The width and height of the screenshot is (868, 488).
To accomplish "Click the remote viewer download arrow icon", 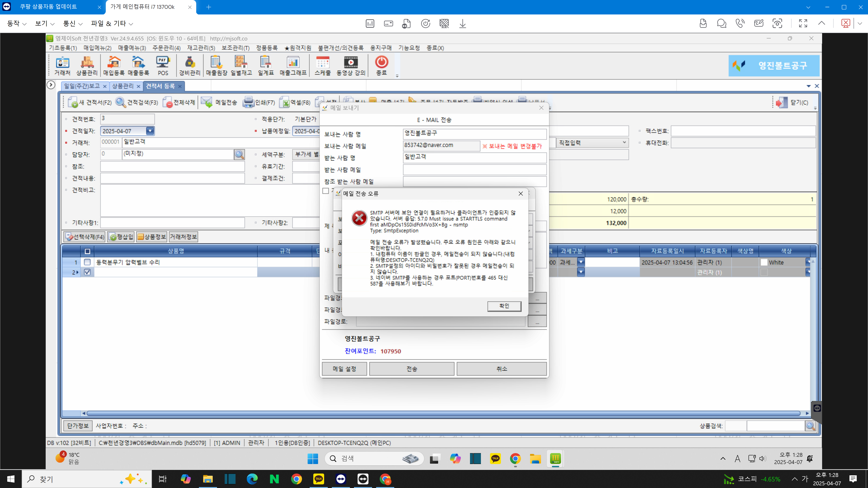I will pyautogui.click(x=463, y=23).
